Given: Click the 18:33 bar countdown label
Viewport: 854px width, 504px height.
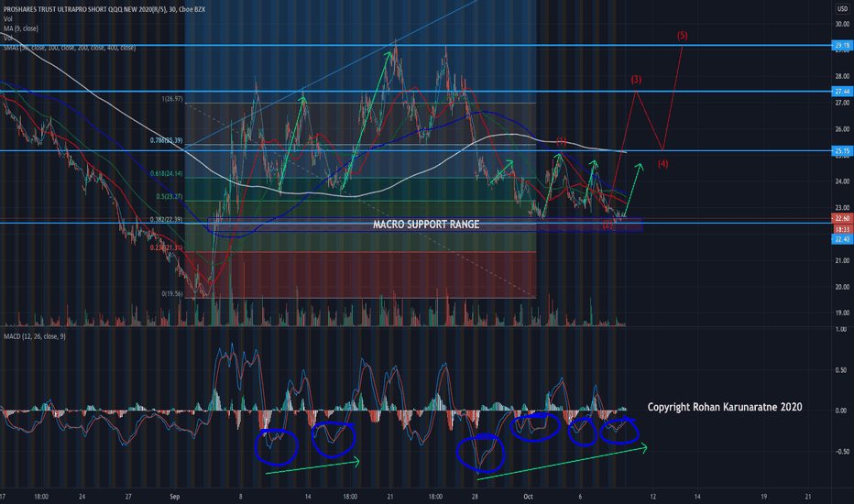Looking at the screenshot, I should coord(843,229).
